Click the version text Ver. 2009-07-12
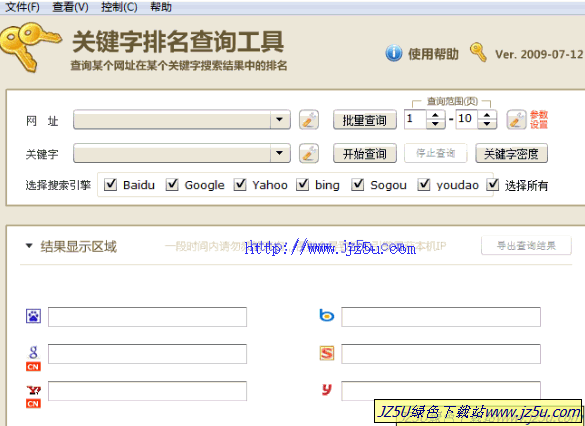Image resolution: width=585 pixels, height=426 pixels. [x=539, y=54]
